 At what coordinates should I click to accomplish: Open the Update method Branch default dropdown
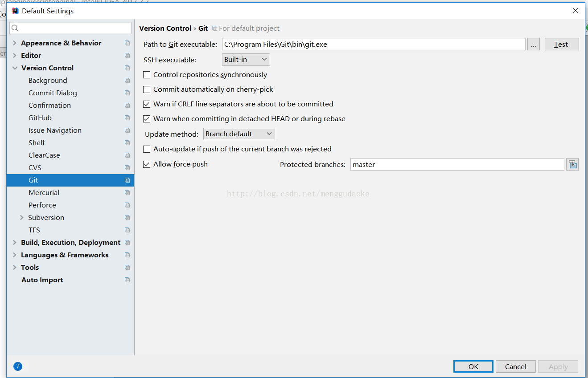[239, 134]
